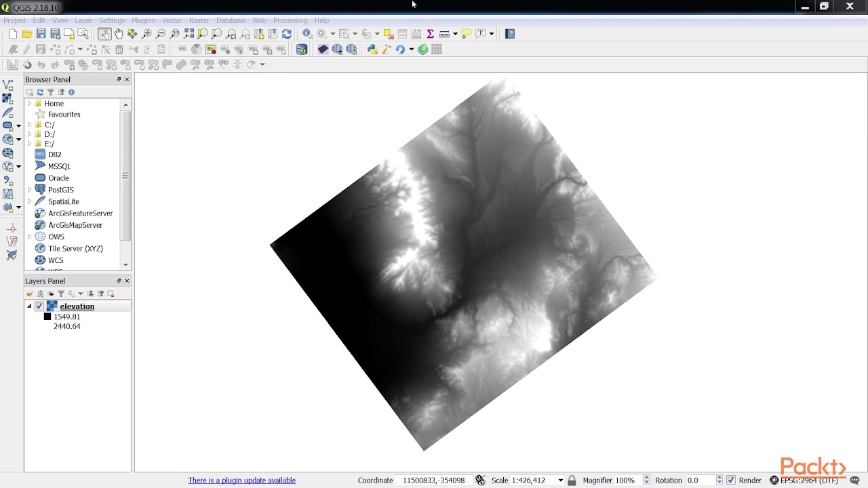Expand the OWS node

[x=29, y=237]
